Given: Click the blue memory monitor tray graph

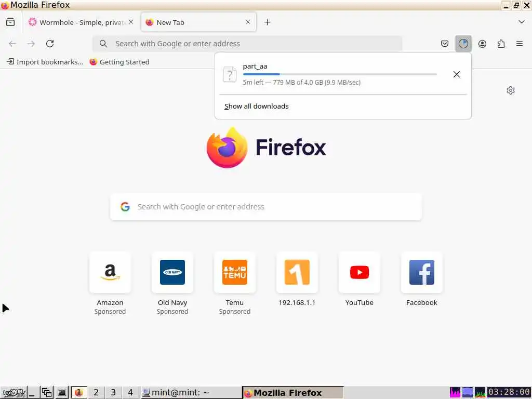Looking at the screenshot, I should [x=468, y=393].
